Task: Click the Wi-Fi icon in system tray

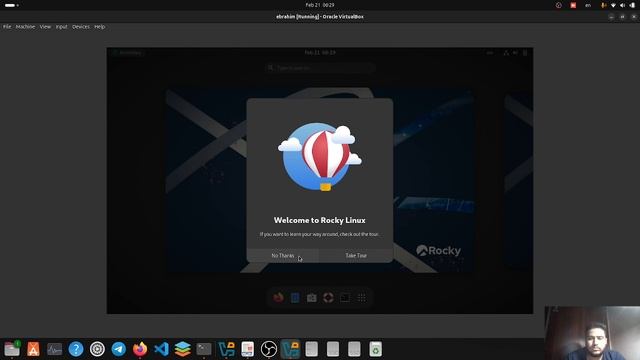Action: point(613,5)
